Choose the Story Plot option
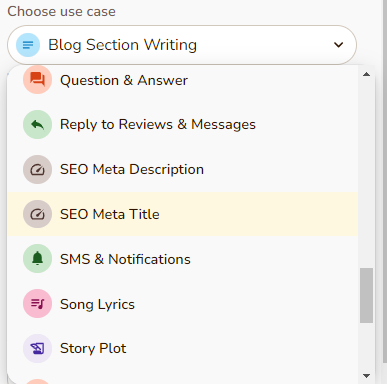The image size is (387, 384). 183,348
